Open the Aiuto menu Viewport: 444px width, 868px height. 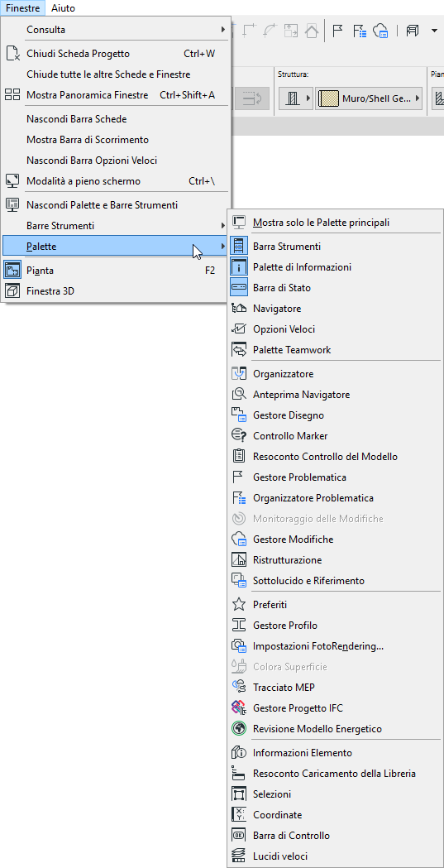pyautogui.click(x=63, y=8)
